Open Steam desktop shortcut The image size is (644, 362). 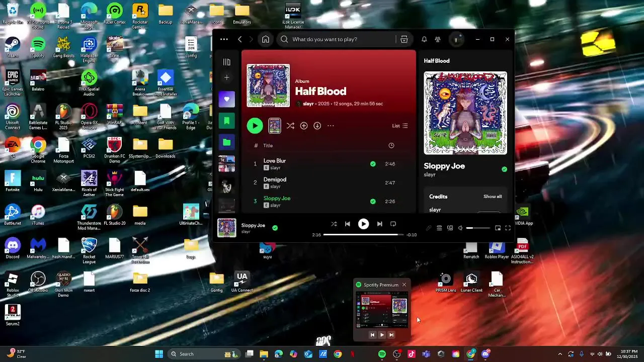point(13,48)
